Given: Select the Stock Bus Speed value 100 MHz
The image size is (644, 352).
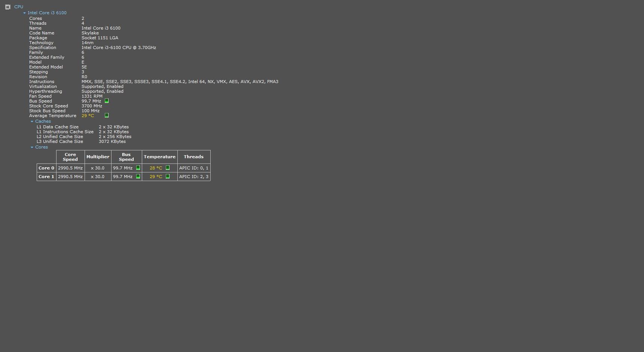Looking at the screenshot, I should pos(91,111).
